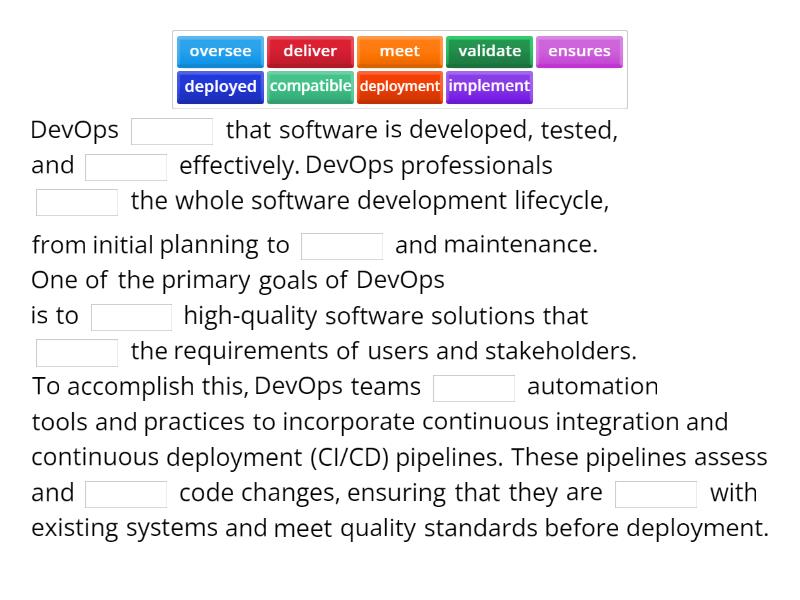Click the blank before "the requirements of users"

[x=76, y=350]
